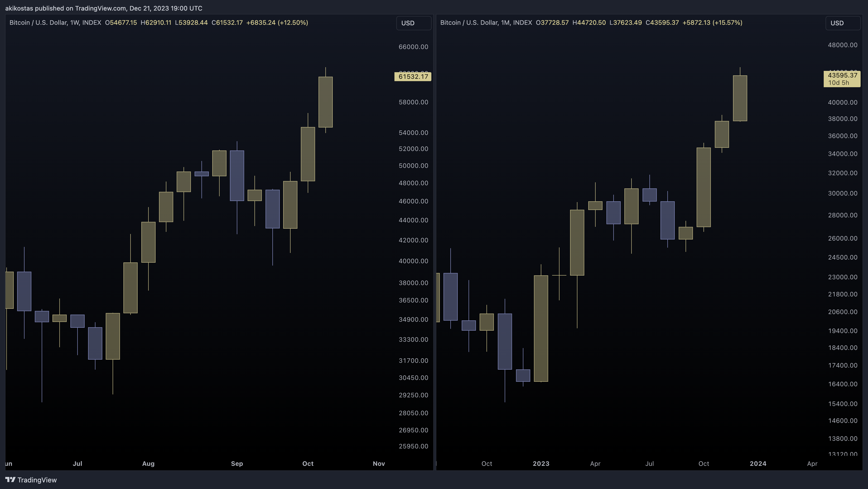Viewport: 868px width, 489px height.
Task: Click the monthly change +5872.13 (+15.57%)
Action: (712, 23)
